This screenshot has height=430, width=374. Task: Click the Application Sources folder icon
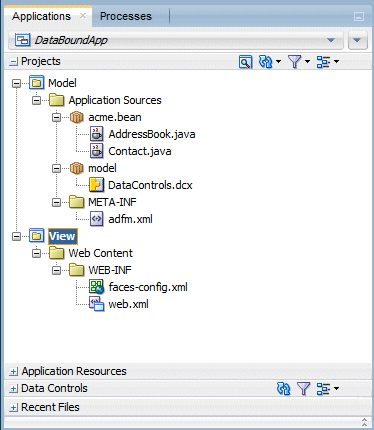pyautogui.click(x=56, y=100)
